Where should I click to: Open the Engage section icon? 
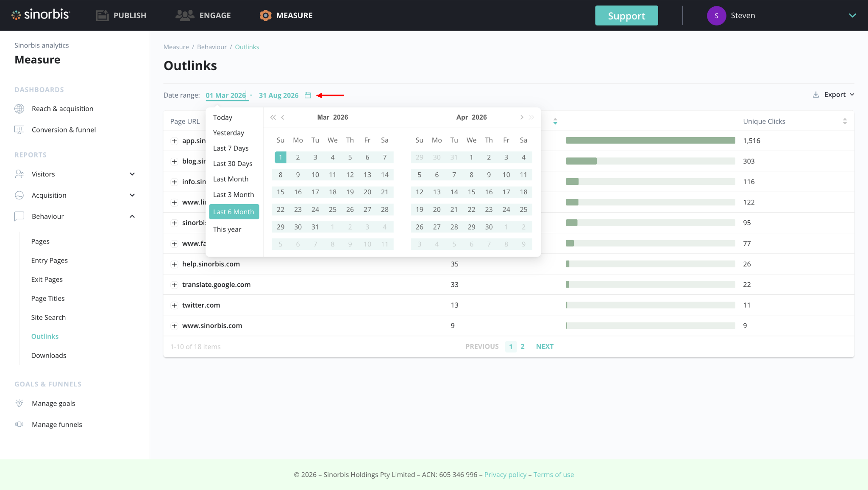185,15
